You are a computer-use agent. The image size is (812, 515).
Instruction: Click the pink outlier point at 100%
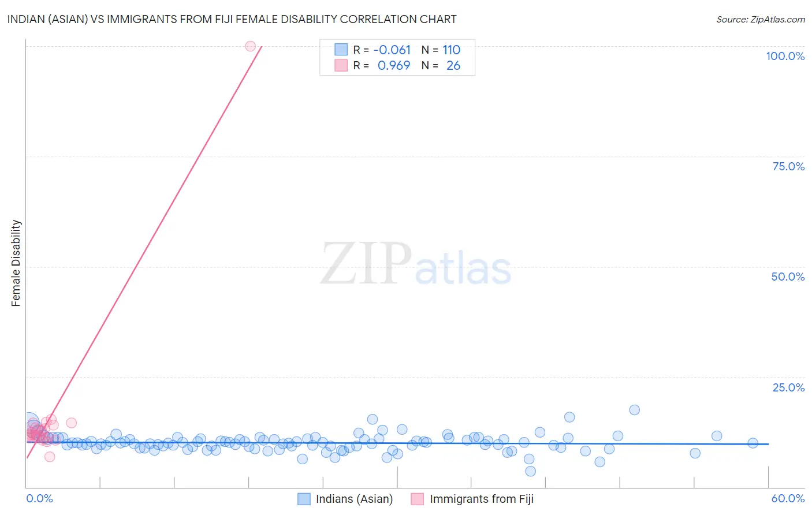(250, 46)
